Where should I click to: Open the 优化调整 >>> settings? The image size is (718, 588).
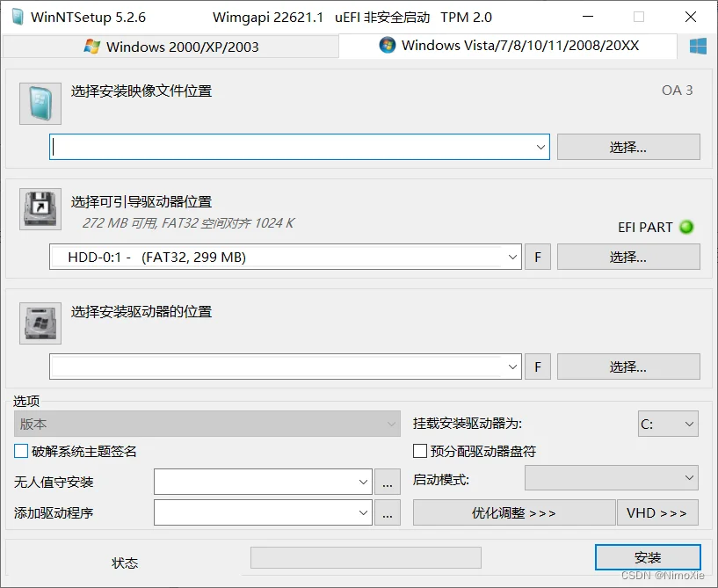pos(513,512)
